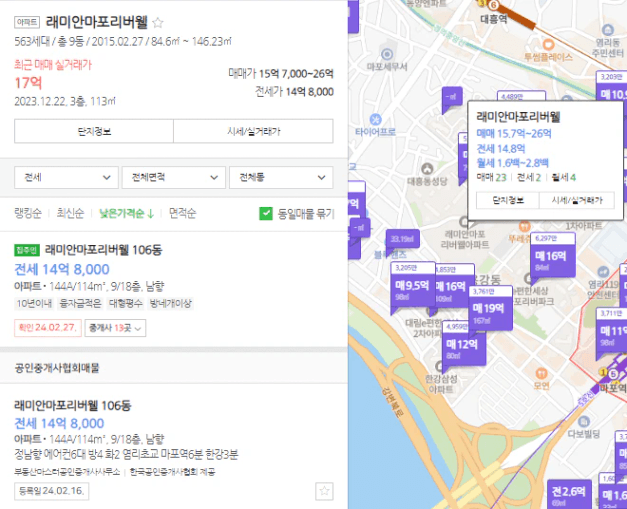The height and width of the screenshot is (509, 627).
Task: Click the 부동산마스터공인중개사사무소 text
Action: (x=67, y=472)
